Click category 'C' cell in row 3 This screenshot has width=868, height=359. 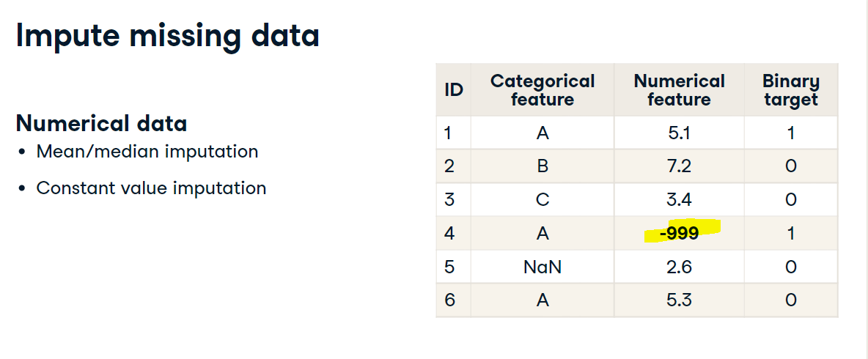click(542, 200)
